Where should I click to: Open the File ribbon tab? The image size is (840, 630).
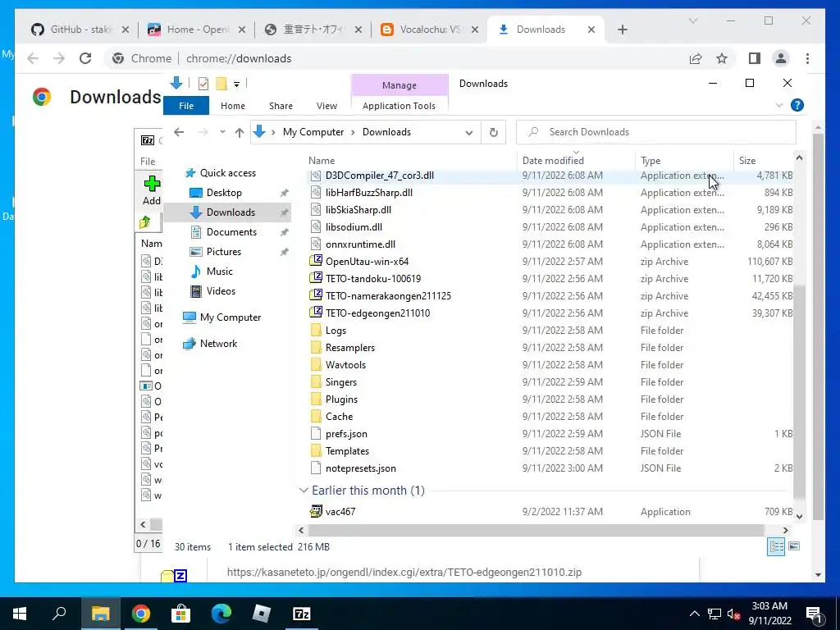coord(186,106)
